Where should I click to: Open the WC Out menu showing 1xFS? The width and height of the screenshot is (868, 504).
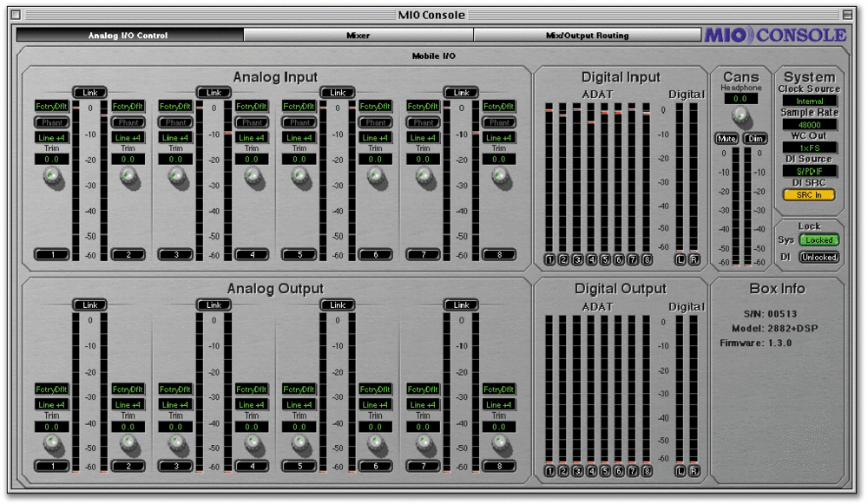[809, 147]
